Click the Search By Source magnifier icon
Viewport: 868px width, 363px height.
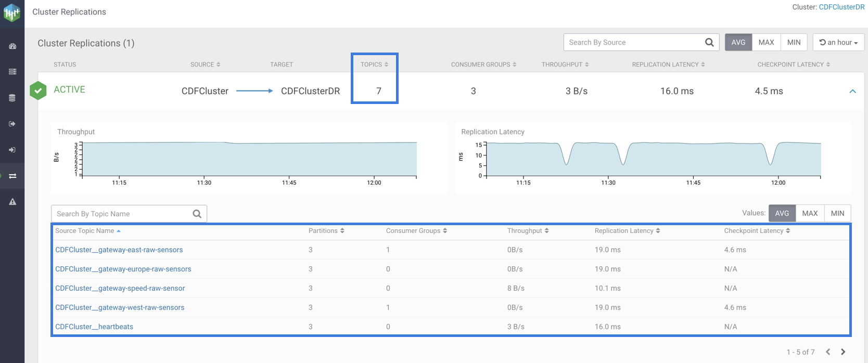click(709, 43)
